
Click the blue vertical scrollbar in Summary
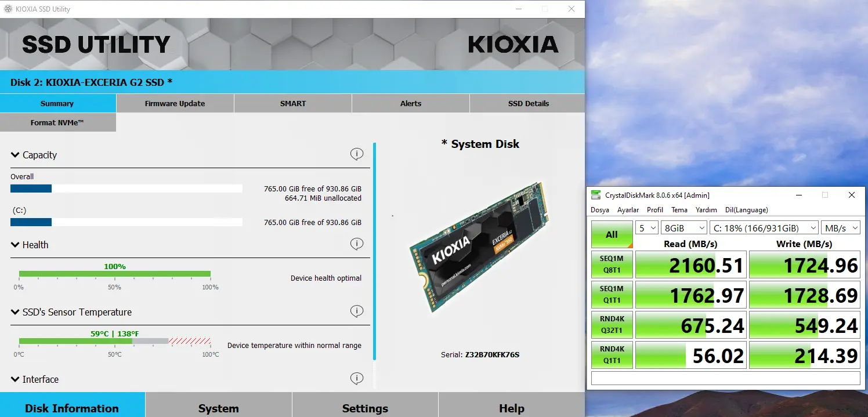tap(375, 251)
